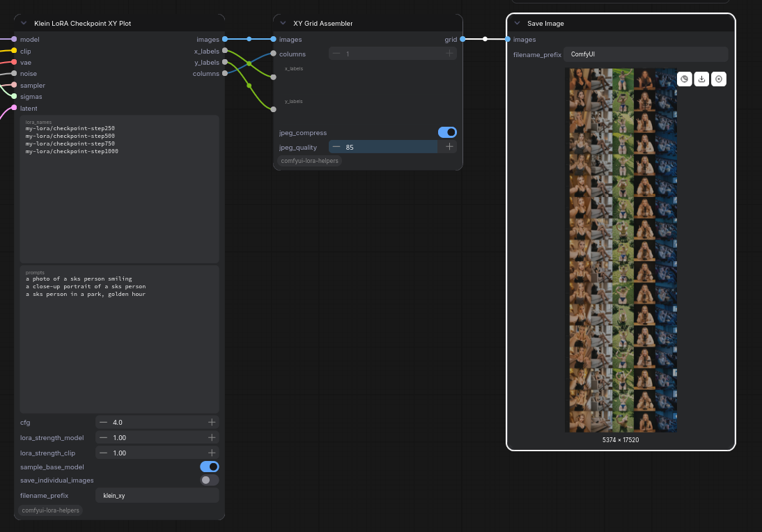The height and width of the screenshot is (532, 762).
Task: Click the comfyui-lora-helpers badge on XY Grid Assembler
Action: [309, 161]
